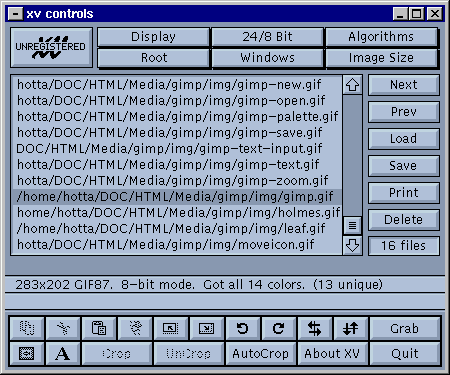Click the flip horizontal arrows icon
Viewport: 450px width, 375px height.
pyautogui.click(x=315, y=328)
